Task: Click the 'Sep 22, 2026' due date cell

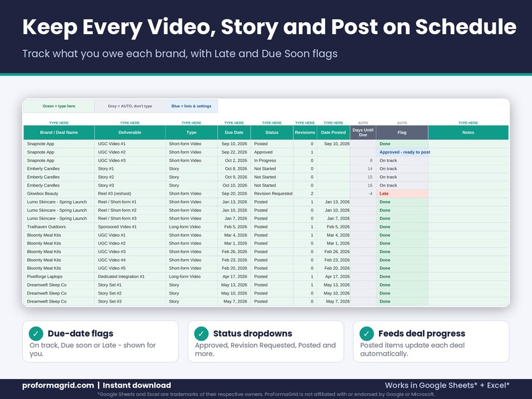Action: (234, 152)
